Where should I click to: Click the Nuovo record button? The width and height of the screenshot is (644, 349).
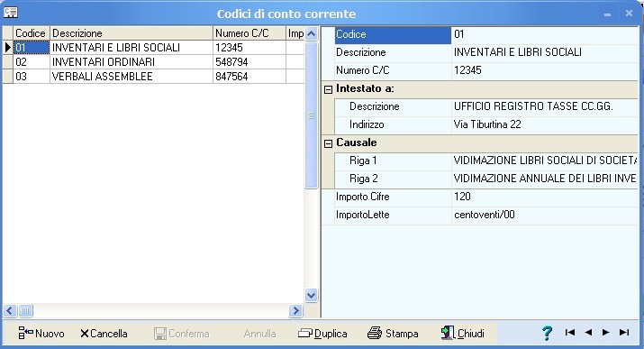[41, 333]
